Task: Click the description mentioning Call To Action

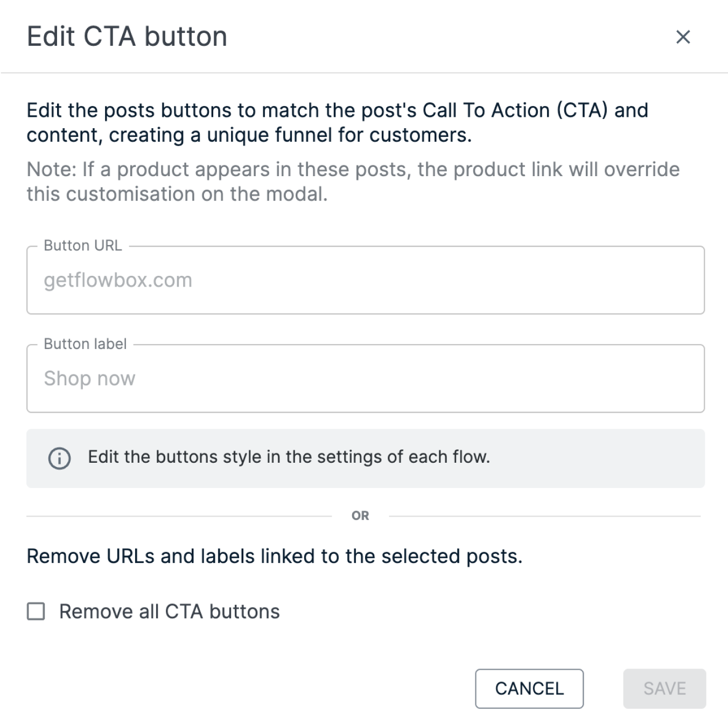Action: click(337, 122)
